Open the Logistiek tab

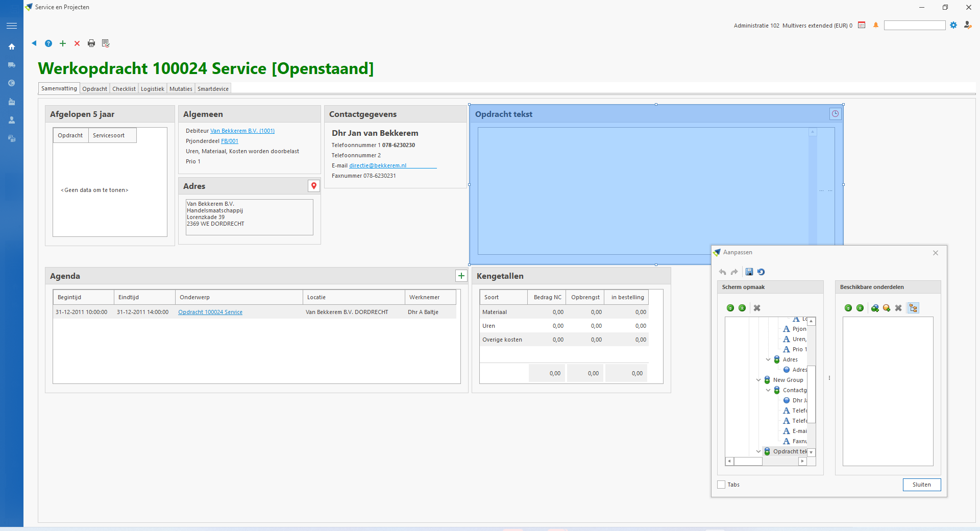click(152, 89)
